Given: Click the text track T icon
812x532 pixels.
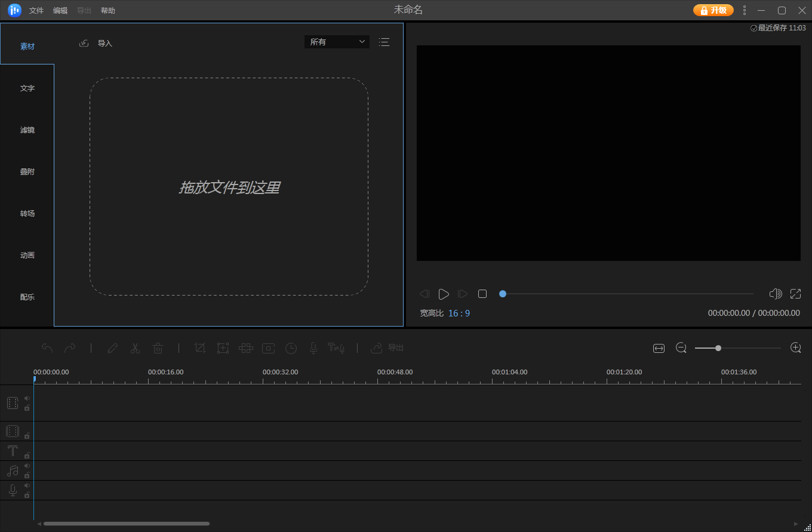Looking at the screenshot, I should tap(13, 451).
